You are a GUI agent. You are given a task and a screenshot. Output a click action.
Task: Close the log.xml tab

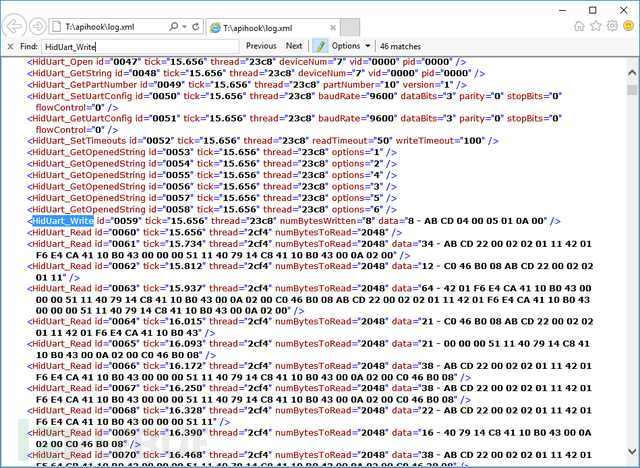click(x=333, y=28)
